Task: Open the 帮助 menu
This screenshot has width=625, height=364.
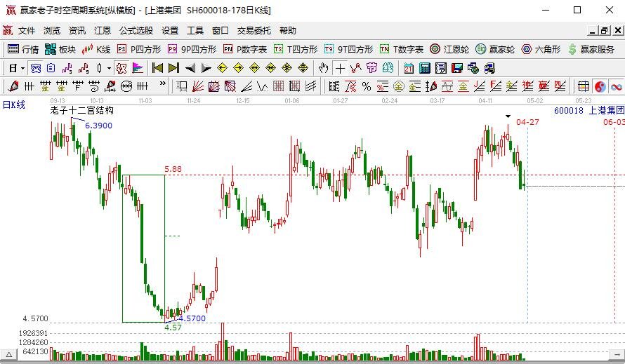Action: [x=288, y=31]
